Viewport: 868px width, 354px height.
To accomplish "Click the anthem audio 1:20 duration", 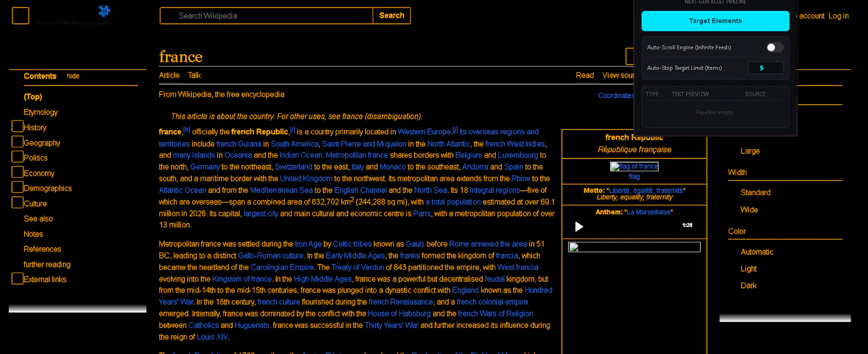I will [x=687, y=225].
